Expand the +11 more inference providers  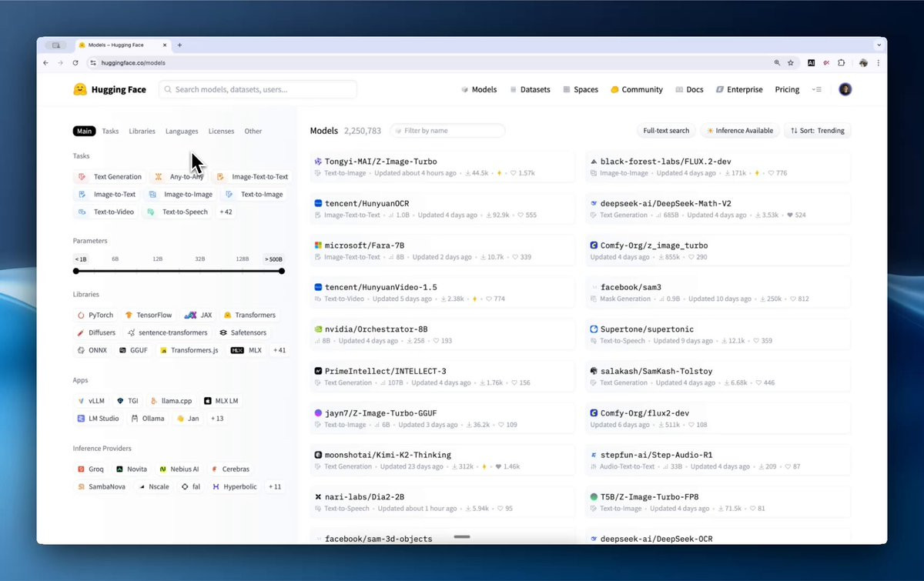point(275,487)
